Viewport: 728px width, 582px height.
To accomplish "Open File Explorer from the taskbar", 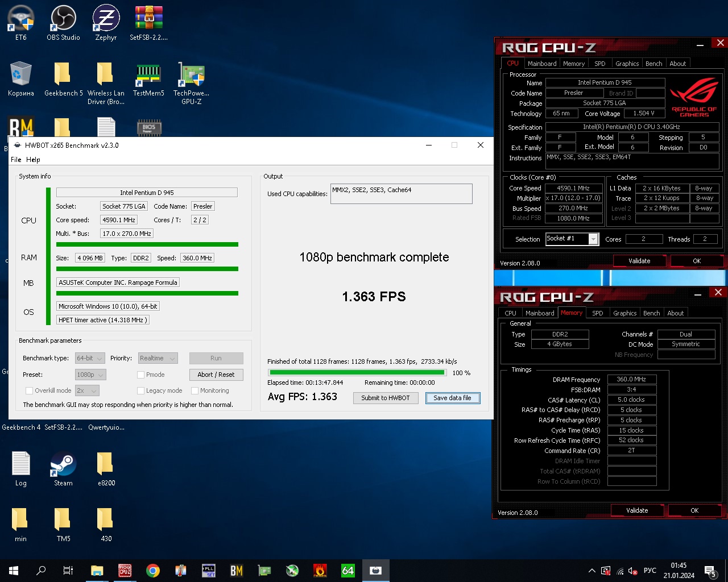I will tap(97, 571).
